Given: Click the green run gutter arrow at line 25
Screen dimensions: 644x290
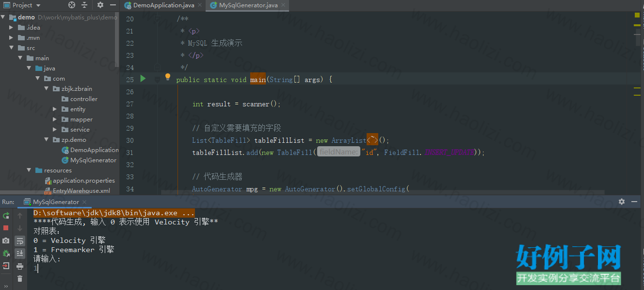Looking at the screenshot, I should pyautogui.click(x=143, y=78).
